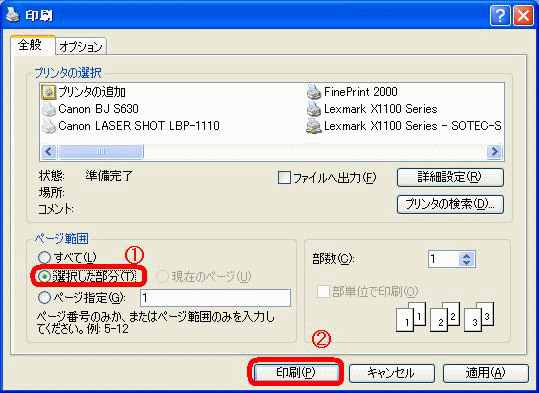Open 詳細設定(R) detailed settings

(450, 177)
